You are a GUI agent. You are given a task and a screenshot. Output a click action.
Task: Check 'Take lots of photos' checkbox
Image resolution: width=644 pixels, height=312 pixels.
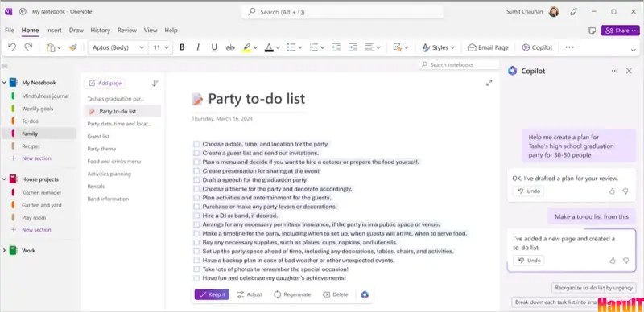(196, 269)
